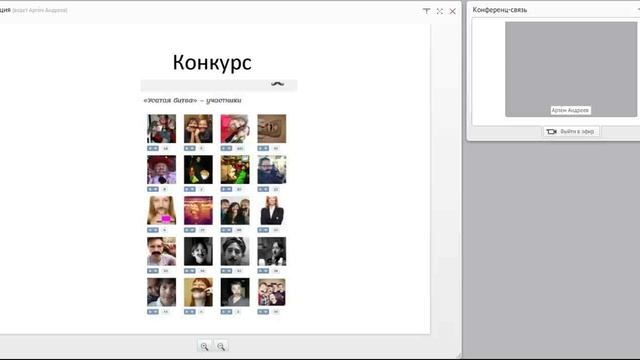Open the blonde woman with pink object photo
Screen dimensions: 640x360
pyautogui.click(x=162, y=210)
